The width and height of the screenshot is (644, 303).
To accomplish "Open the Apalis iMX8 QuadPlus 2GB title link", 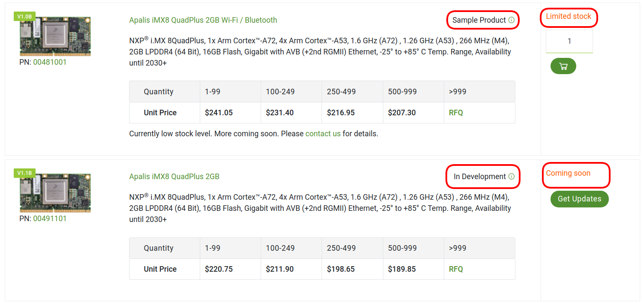I will tap(174, 177).
